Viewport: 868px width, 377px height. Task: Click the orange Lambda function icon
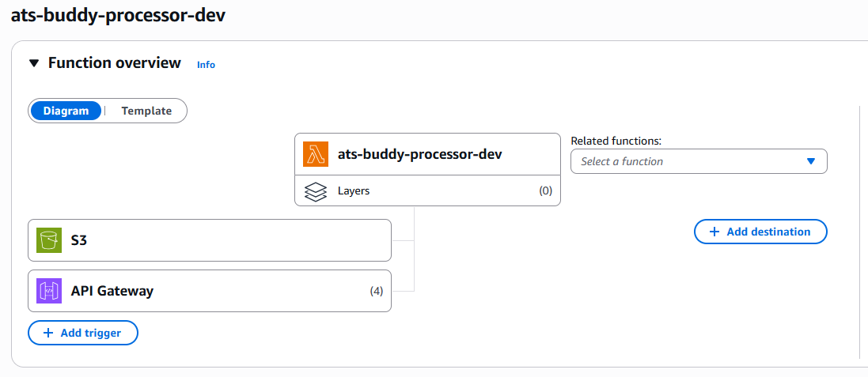pos(316,155)
